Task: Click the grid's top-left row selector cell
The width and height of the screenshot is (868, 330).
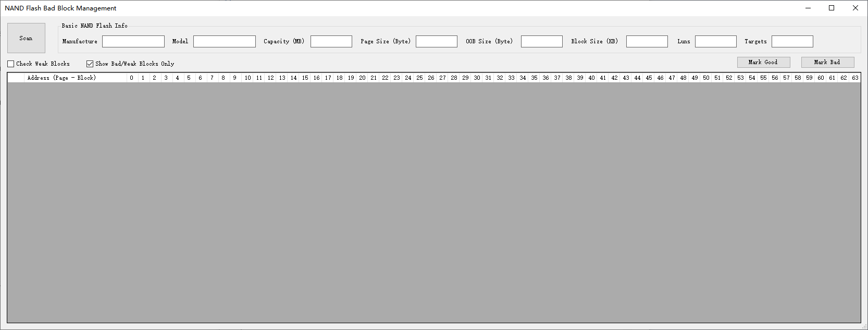Action: pos(16,78)
